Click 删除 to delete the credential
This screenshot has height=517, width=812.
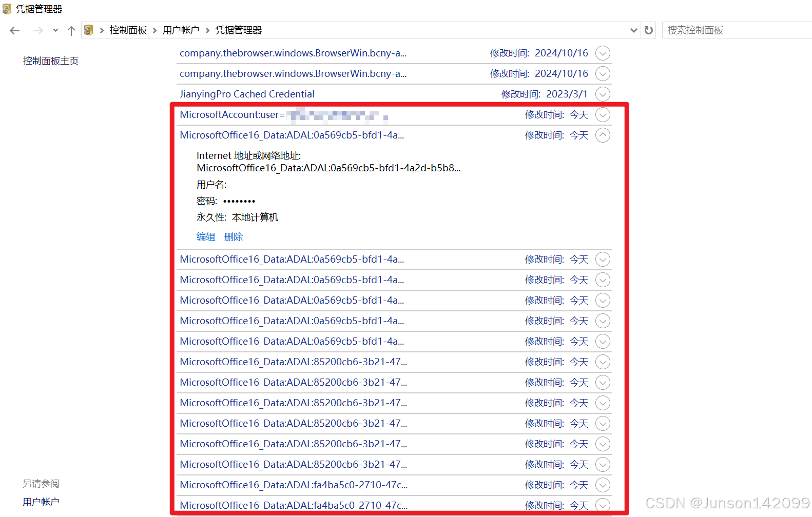[234, 237]
